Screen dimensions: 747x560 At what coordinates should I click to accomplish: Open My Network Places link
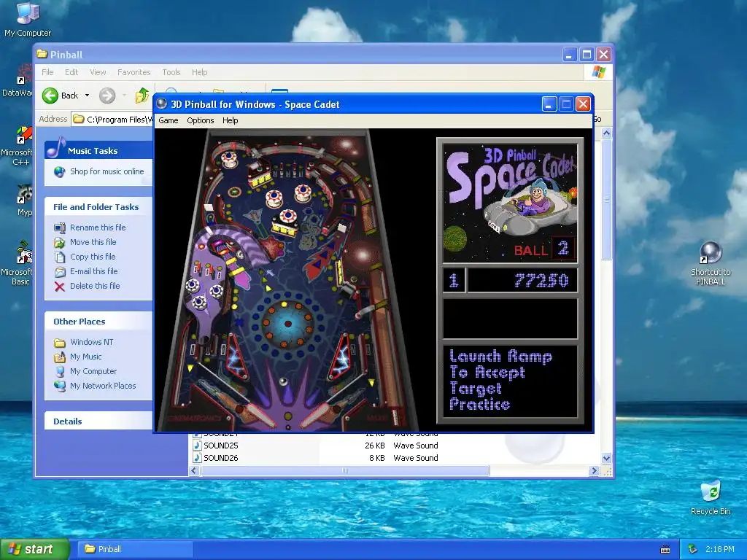pyautogui.click(x=103, y=386)
